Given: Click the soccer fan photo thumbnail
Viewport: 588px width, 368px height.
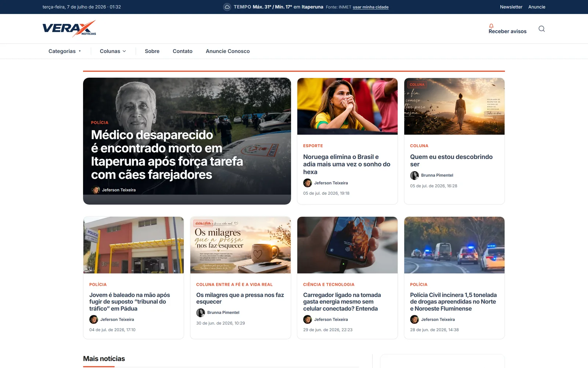Looking at the screenshot, I should (347, 106).
